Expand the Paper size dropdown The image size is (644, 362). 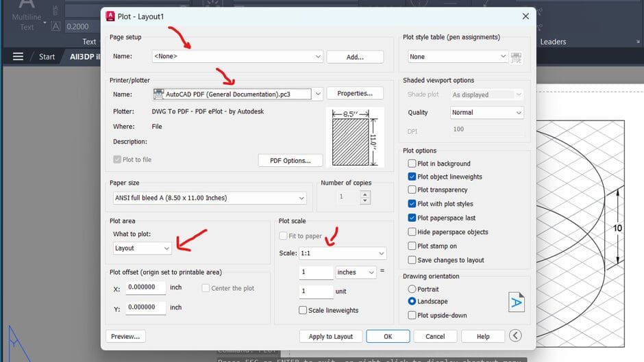210,198
